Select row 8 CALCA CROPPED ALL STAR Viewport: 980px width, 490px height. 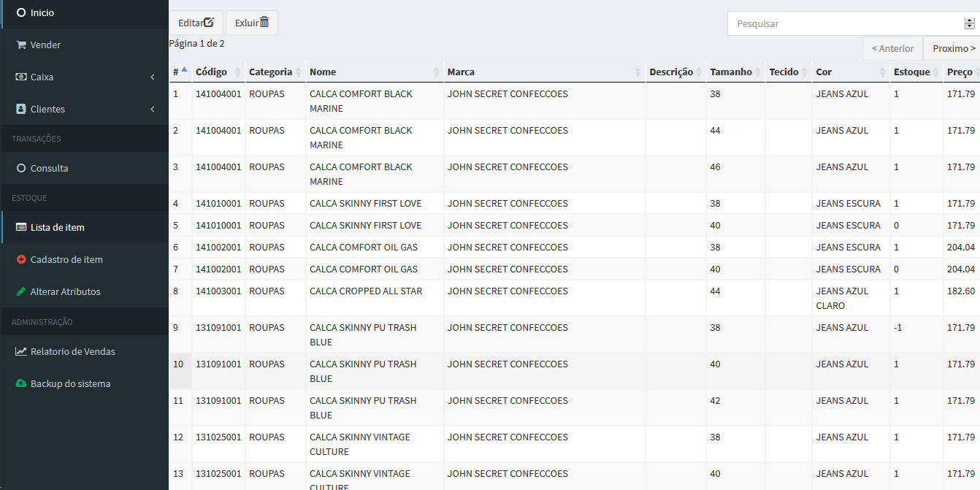pos(575,298)
